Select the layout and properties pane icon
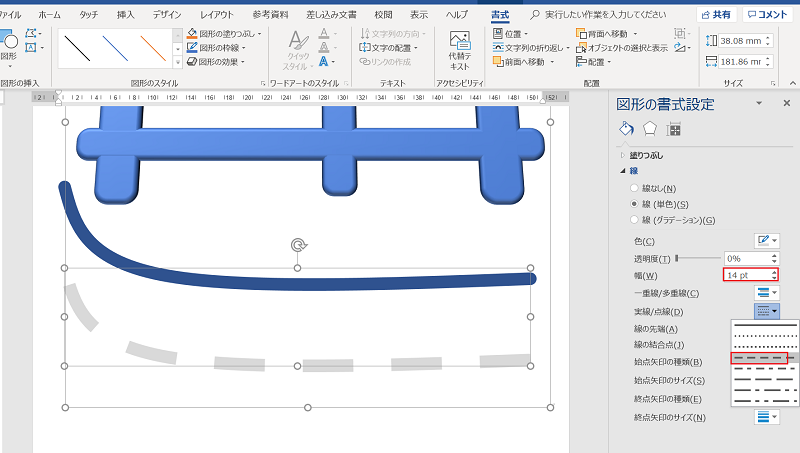This screenshot has height=453, width=800. 673,129
